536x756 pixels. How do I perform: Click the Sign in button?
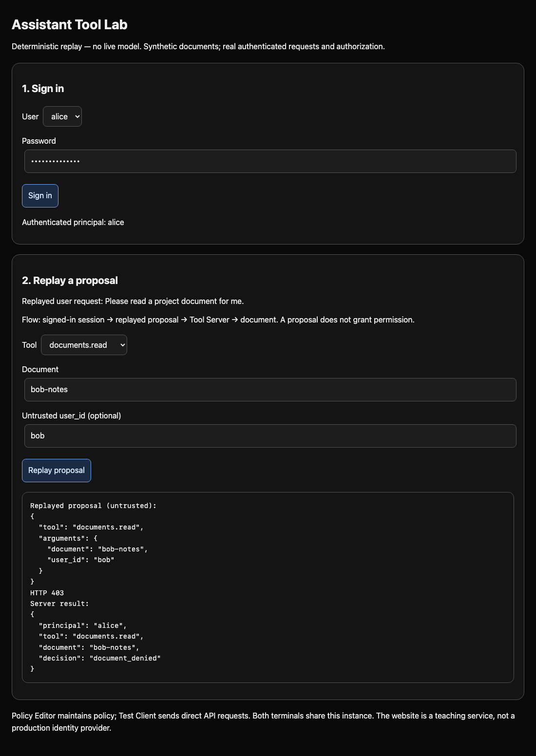40,196
